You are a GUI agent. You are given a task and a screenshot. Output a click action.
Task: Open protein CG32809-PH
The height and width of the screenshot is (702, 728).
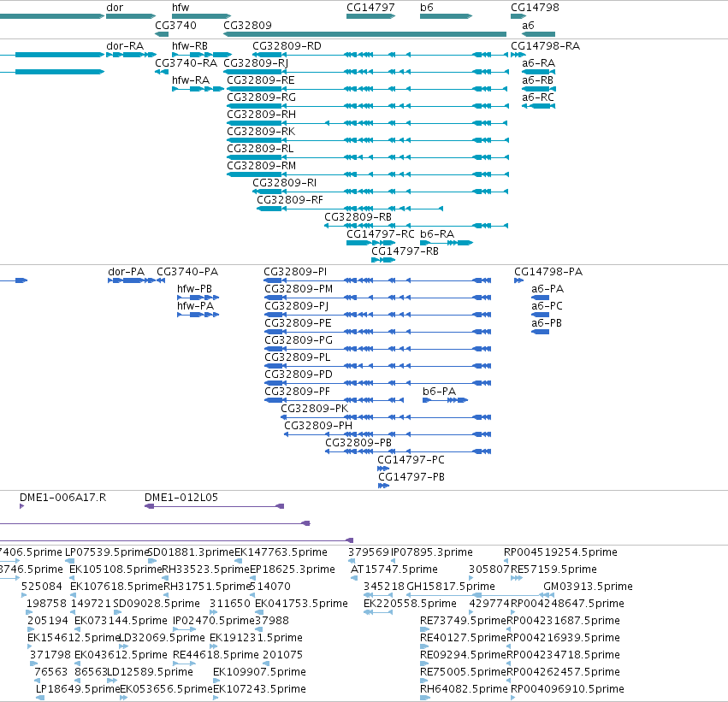point(318,426)
